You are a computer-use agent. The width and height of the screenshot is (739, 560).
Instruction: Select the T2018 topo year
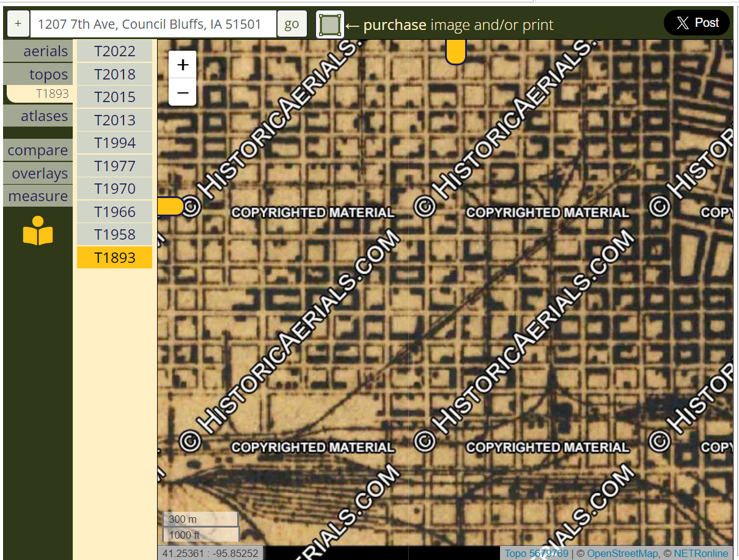click(115, 74)
